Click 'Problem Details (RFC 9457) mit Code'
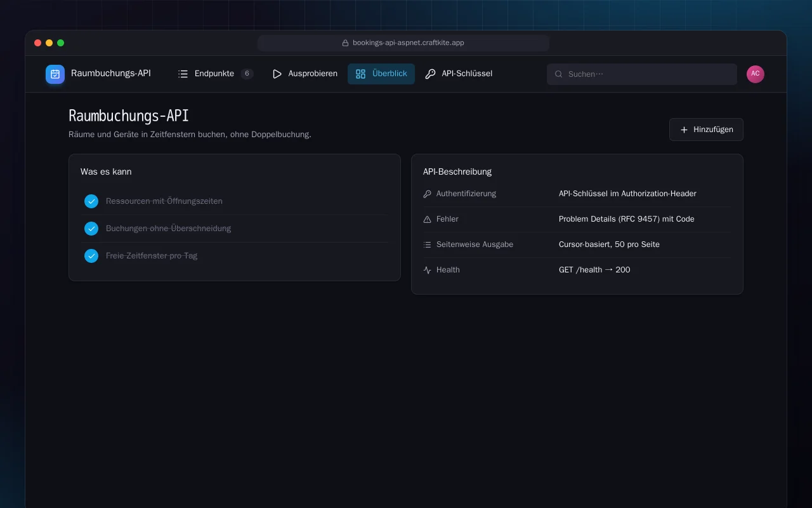The image size is (812, 508). tap(627, 219)
